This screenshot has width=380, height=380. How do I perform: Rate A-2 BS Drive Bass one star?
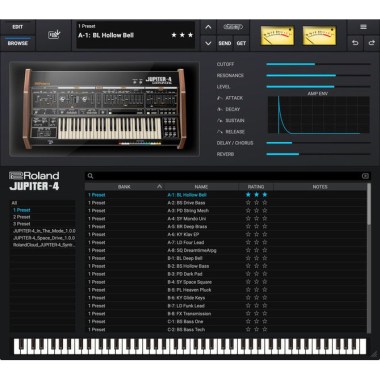click(248, 203)
